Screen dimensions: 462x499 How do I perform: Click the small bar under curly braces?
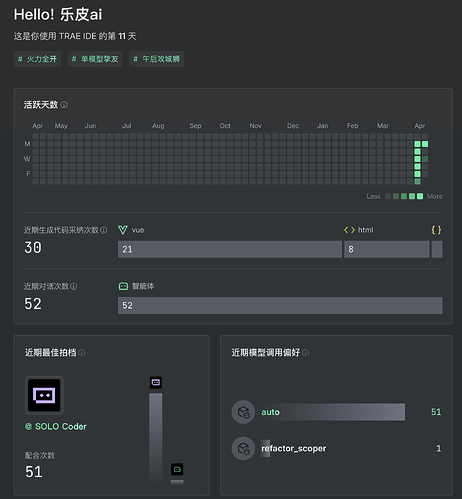437,249
